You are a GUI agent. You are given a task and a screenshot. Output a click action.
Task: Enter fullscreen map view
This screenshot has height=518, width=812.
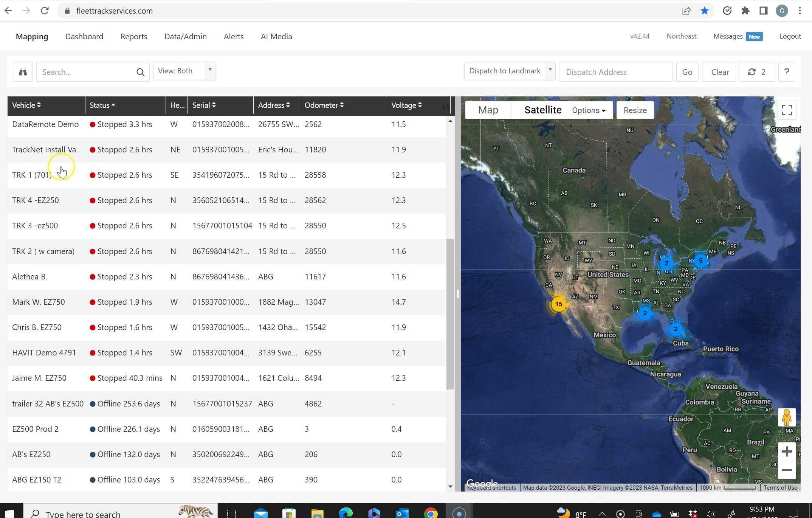(x=787, y=110)
